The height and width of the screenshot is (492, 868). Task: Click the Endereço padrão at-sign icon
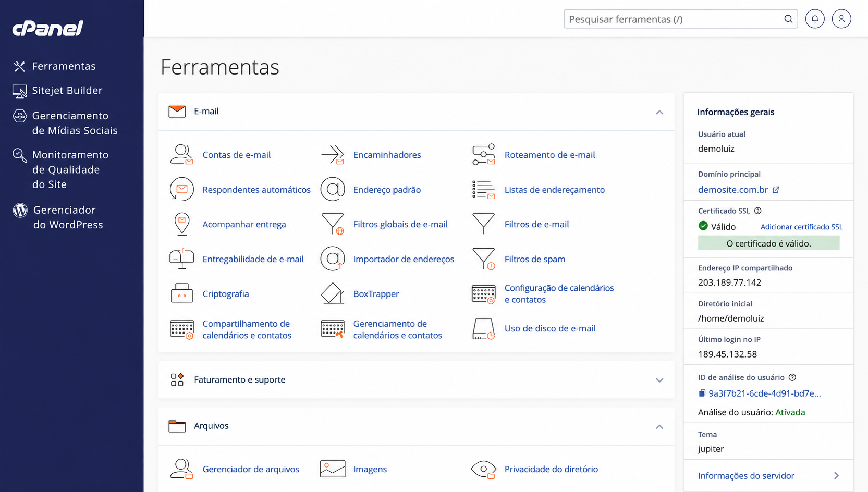click(x=333, y=190)
